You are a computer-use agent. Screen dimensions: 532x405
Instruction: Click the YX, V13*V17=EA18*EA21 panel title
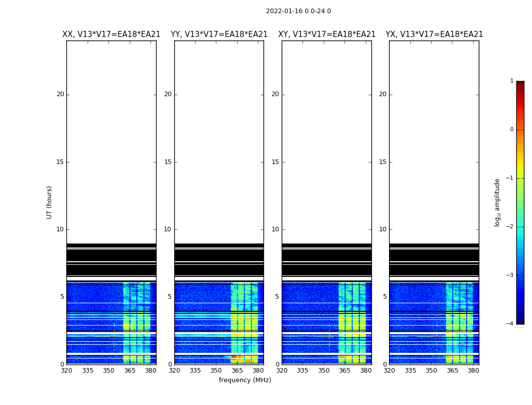click(x=434, y=34)
